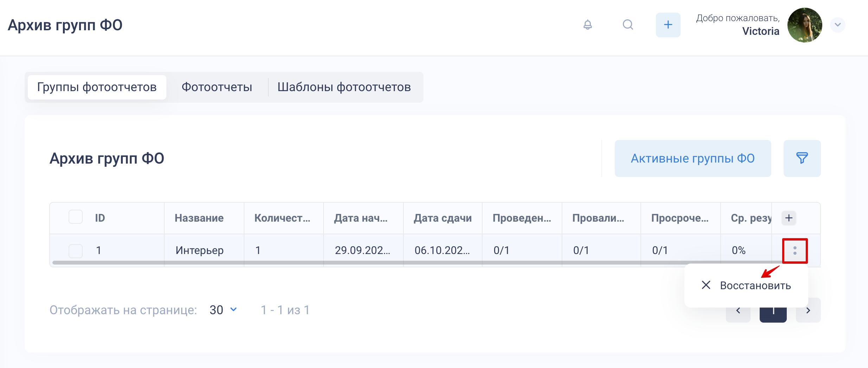
Task: Switch to the Фотоотчеты tab
Action: [x=217, y=87]
